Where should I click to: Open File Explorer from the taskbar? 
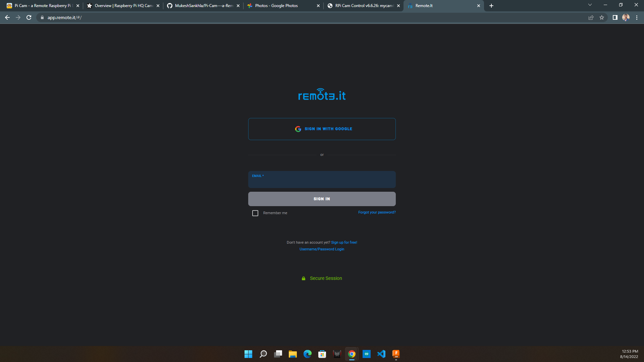coord(293,354)
